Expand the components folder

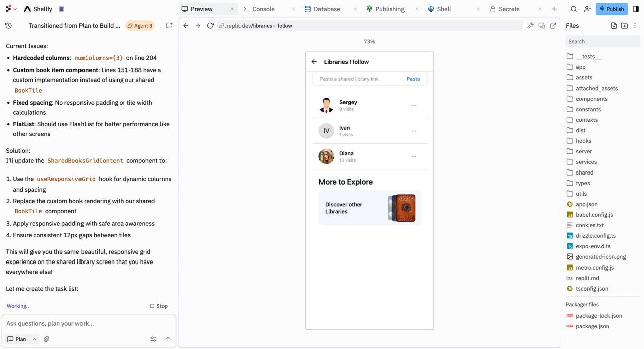591,99
